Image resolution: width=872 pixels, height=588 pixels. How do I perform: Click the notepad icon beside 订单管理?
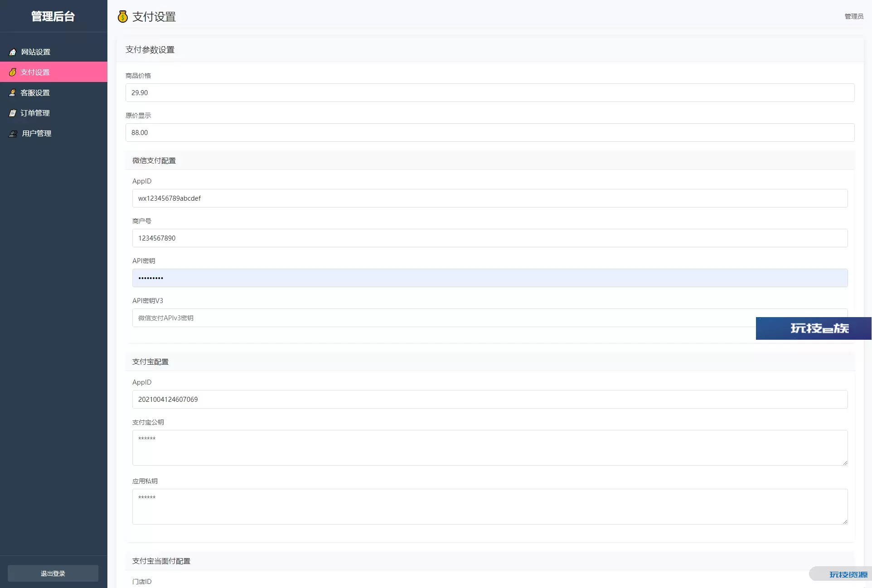(13, 113)
